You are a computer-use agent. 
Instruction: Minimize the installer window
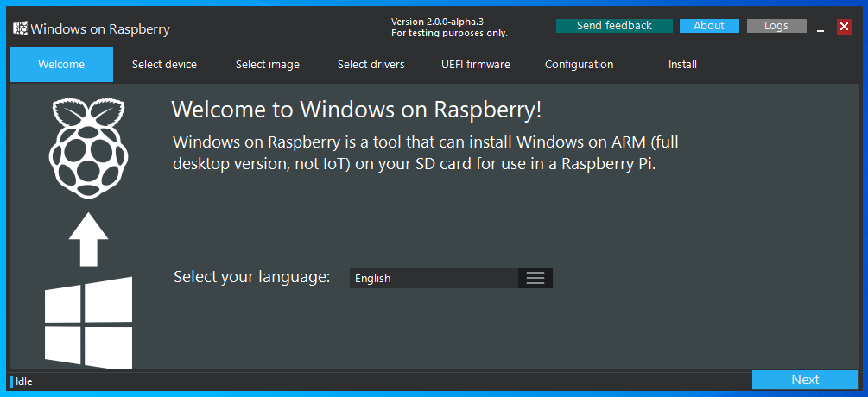[x=820, y=27]
